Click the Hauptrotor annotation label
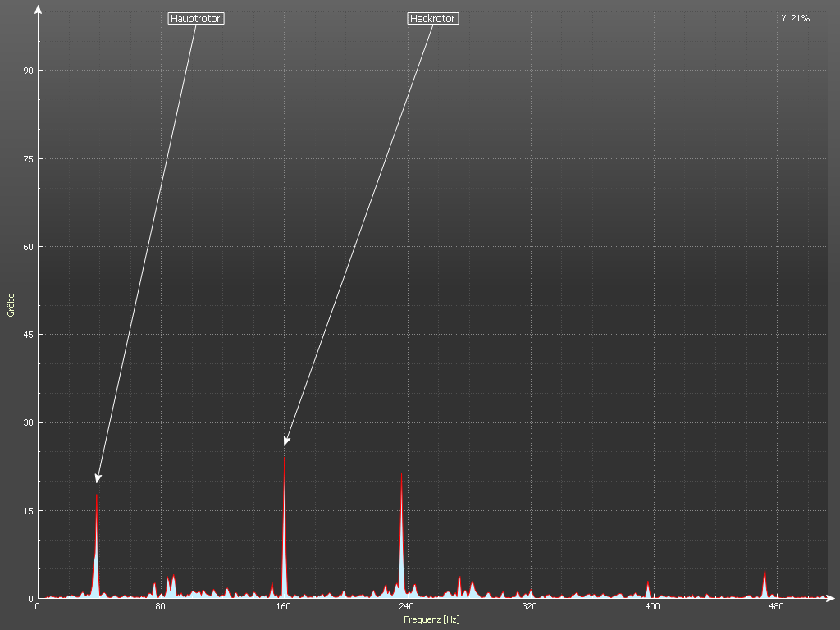The width and height of the screenshot is (840, 630). click(194, 18)
